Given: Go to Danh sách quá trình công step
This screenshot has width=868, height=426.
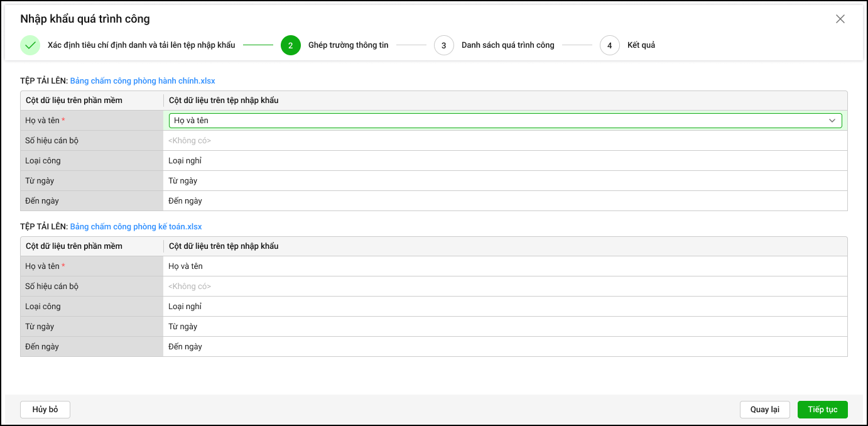Looking at the screenshot, I should tap(507, 45).
